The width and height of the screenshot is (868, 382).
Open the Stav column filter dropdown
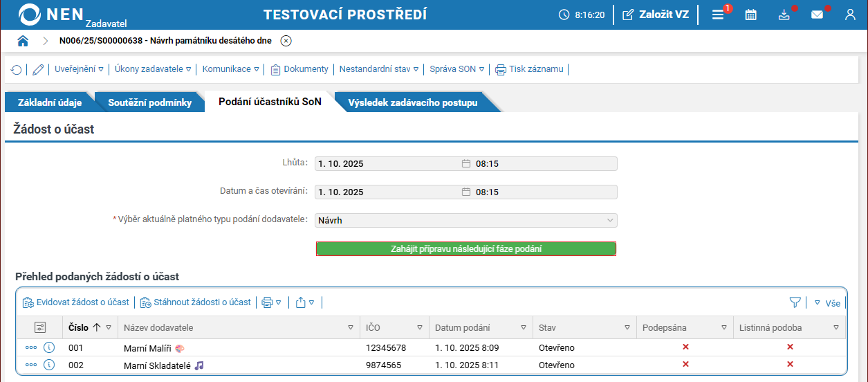[627, 328]
